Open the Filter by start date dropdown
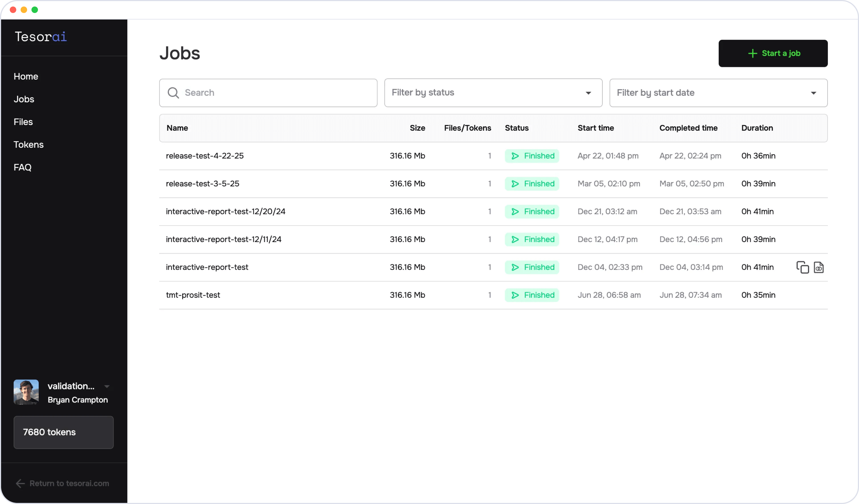The width and height of the screenshot is (859, 504). 718,93
